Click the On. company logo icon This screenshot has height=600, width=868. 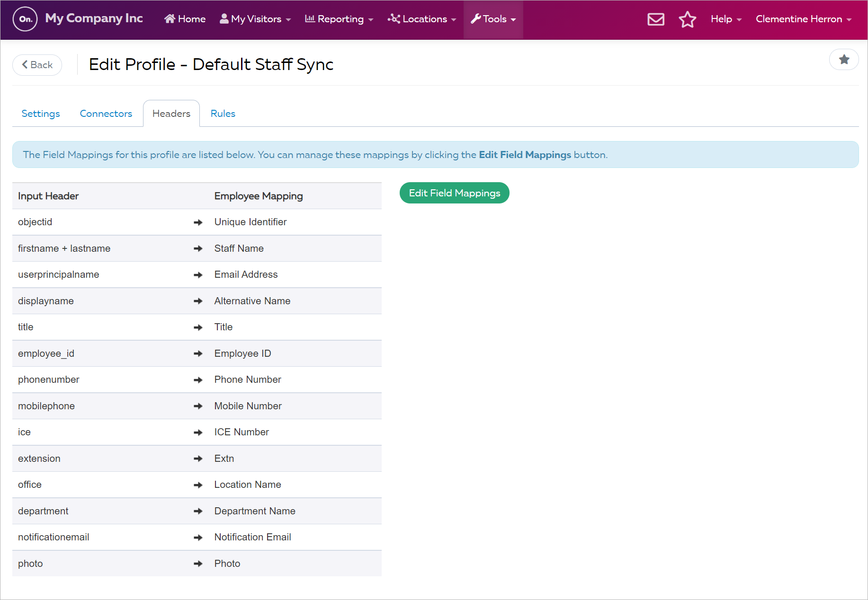[x=25, y=19]
